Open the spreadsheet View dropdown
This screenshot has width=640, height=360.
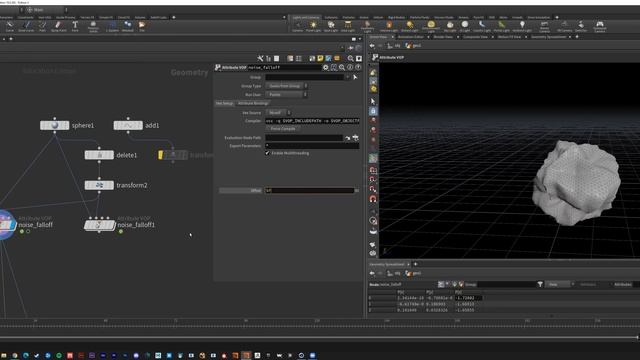pos(561,284)
